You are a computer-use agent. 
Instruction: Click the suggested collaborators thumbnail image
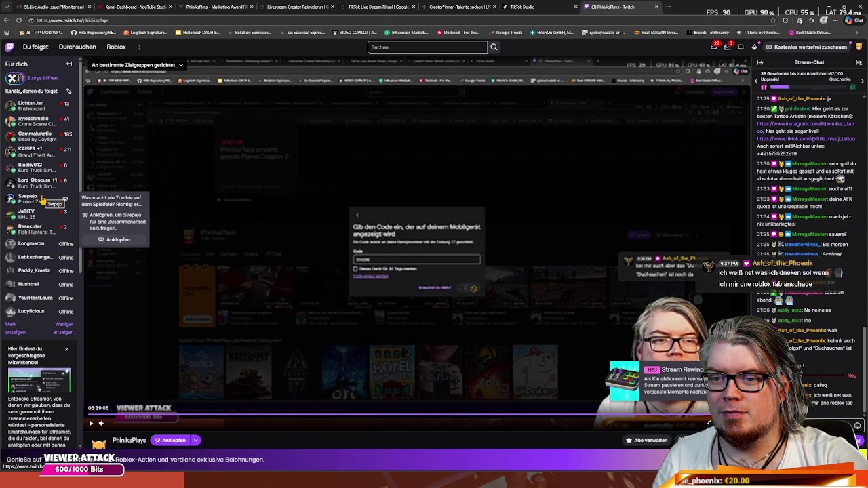click(39, 380)
